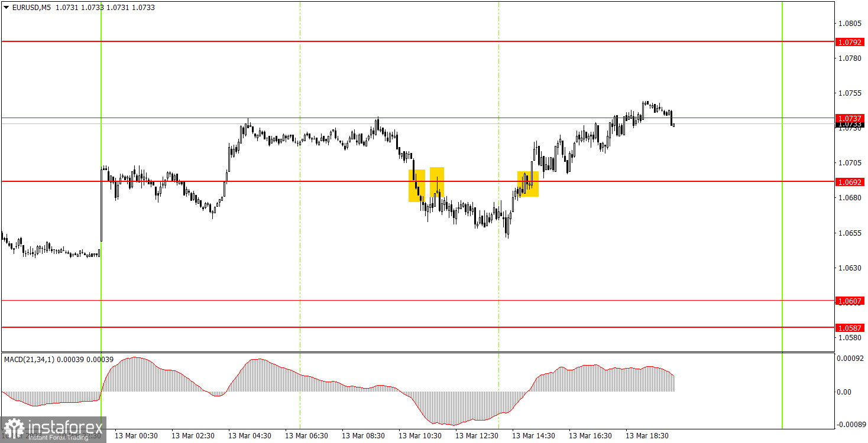The height and width of the screenshot is (443, 868).
Task: Click the 13 Mar 02:30 time label
Action: coord(193,435)
